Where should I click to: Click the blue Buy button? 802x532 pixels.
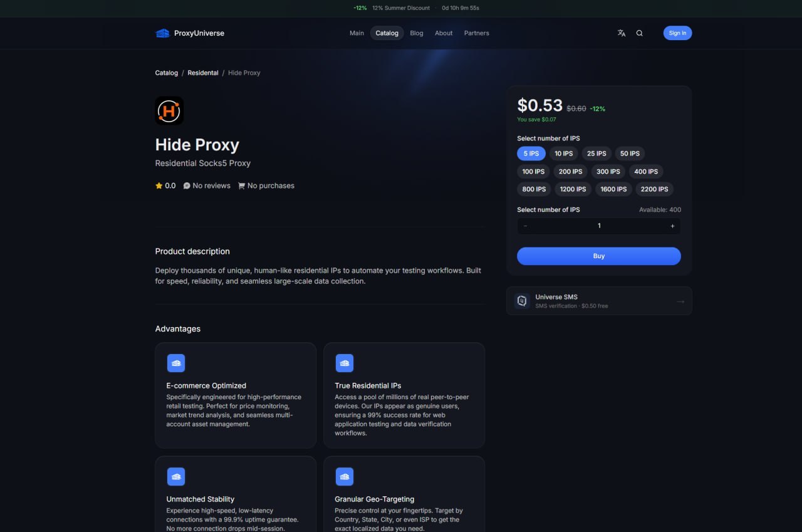click(x=599, y=256)
